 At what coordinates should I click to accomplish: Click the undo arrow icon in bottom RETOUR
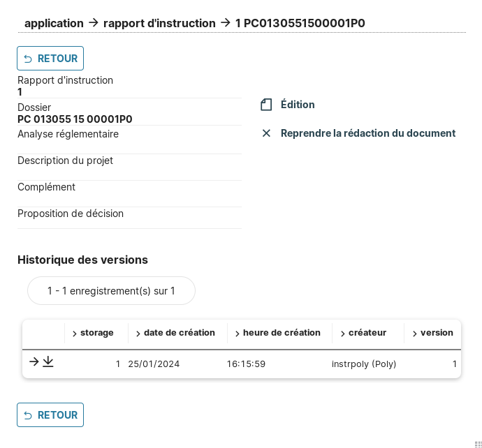28,416
